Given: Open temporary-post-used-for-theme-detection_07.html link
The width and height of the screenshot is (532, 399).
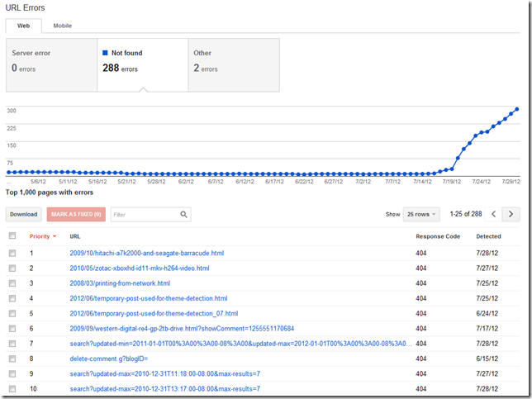Looking at the screenshot, I should pyautogui.click(x=154, y=314).
